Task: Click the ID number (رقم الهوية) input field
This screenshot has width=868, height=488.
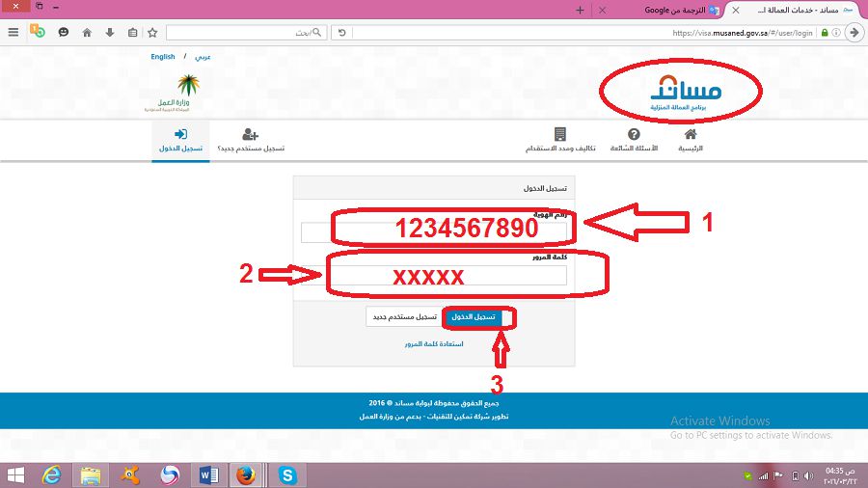Action: (x=436, y=231)
